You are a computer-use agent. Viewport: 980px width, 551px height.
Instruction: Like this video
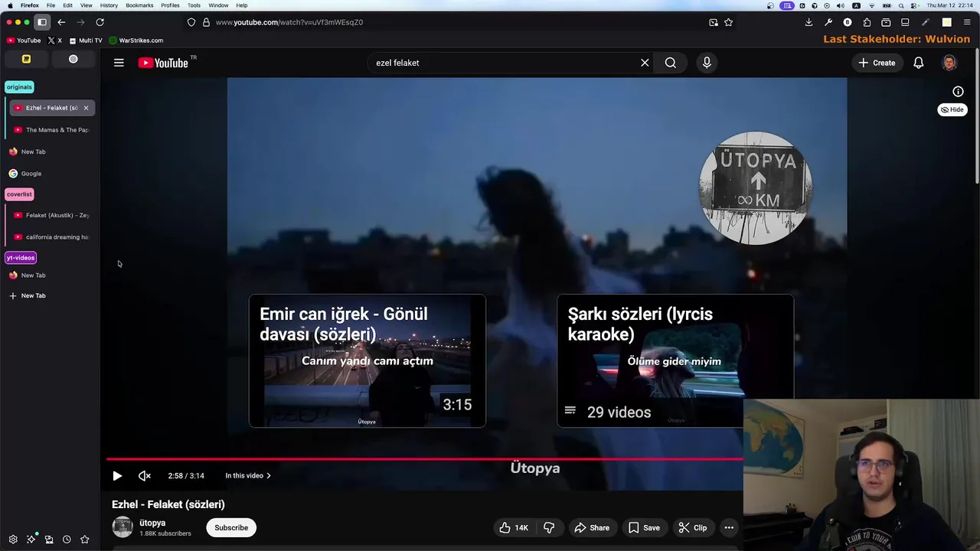[514, 527]
